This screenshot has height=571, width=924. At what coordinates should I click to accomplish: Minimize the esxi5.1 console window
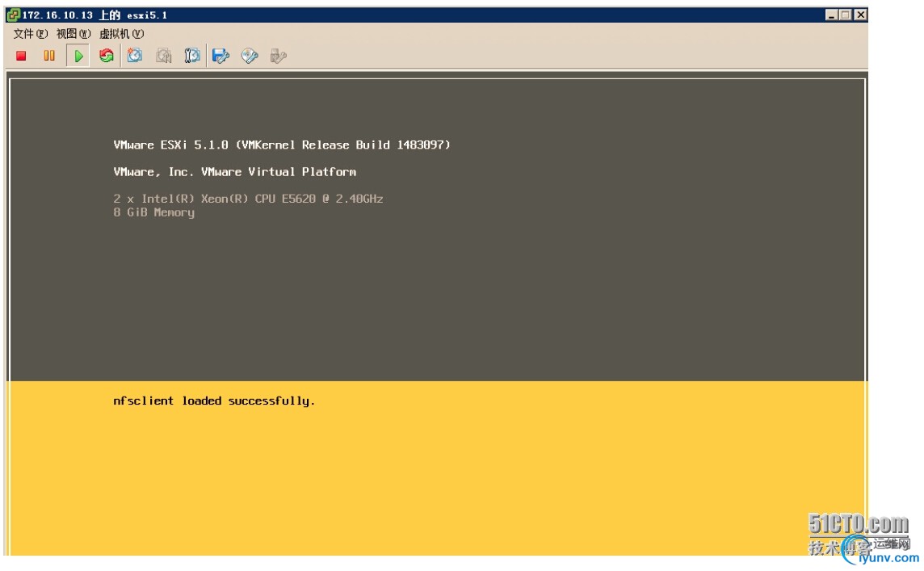[x=831, y=15]
